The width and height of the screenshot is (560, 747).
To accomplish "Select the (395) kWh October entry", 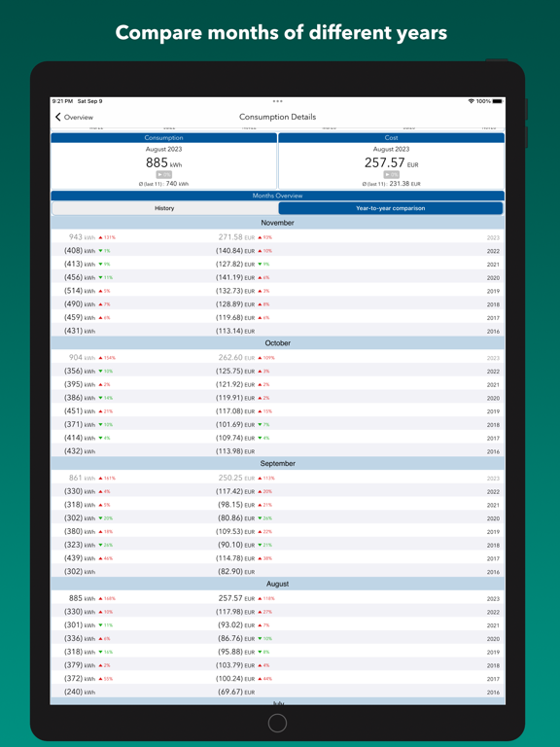I will (x=80, y=384).
